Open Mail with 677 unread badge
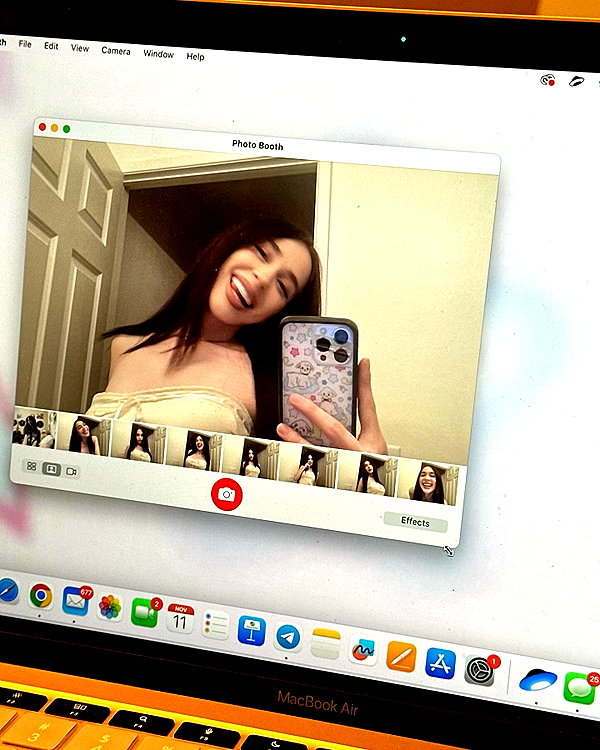 pos(76,601)
